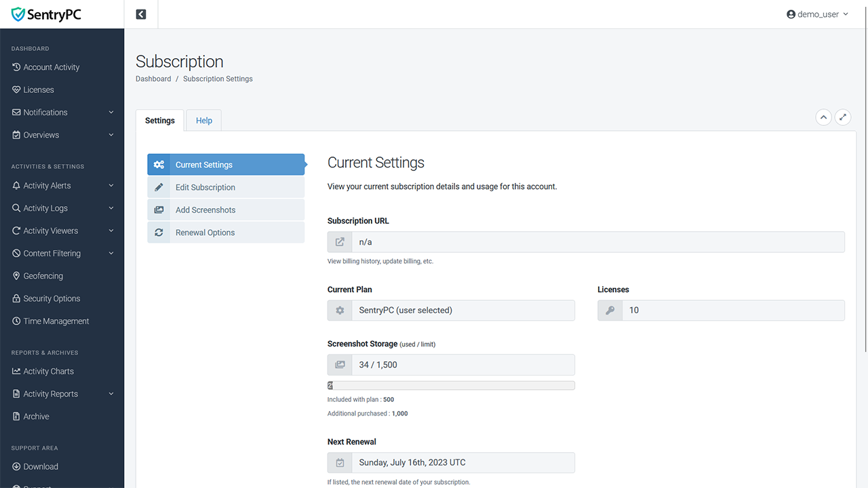Click the Next Renewal calendar icon
The height and width of the screenshot is (488, 868).
[340, 463]
